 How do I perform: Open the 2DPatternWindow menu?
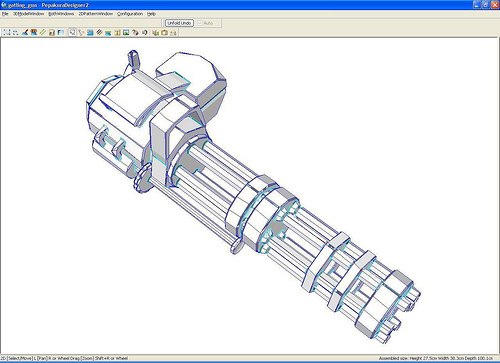pyautogui.click(x=96, y=14)
